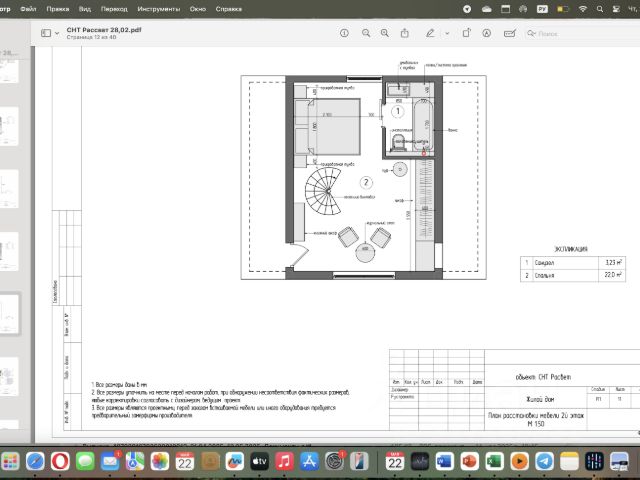Open the Wi-Fi status menu
This screenshot has width=640, height=480.
point(582,9)
